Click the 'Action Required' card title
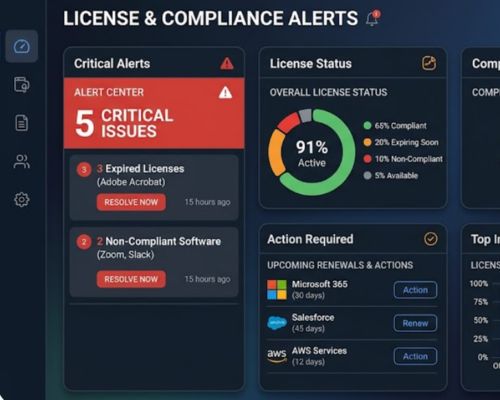The width and height of the screenshot is (500, 400). tap(310, 239)
